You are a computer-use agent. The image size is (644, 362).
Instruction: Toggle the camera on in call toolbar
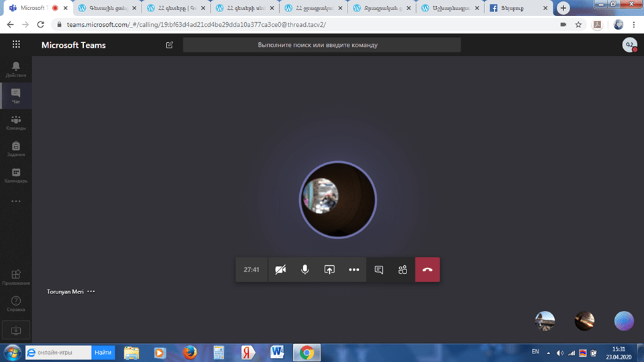click(280, 269)
